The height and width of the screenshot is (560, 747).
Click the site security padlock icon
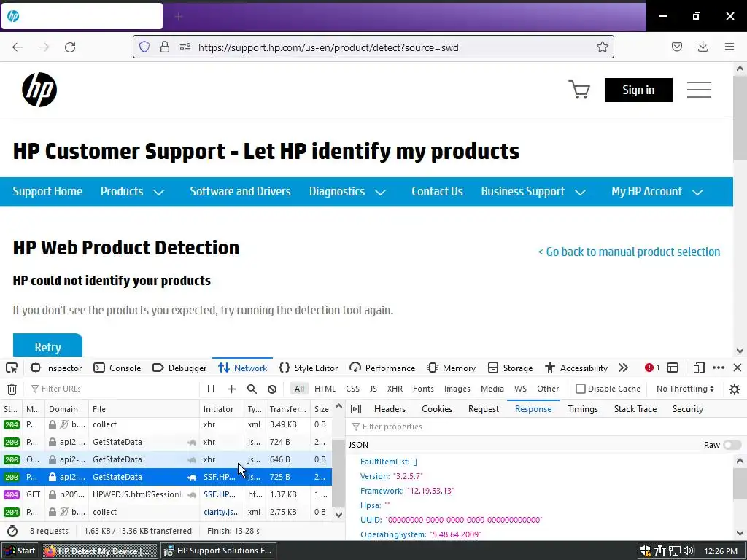pyautogui.click(x=165, y=47)
